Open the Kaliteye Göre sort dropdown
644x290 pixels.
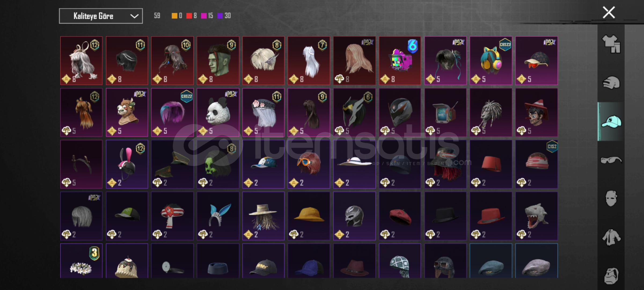pos(101,16)
